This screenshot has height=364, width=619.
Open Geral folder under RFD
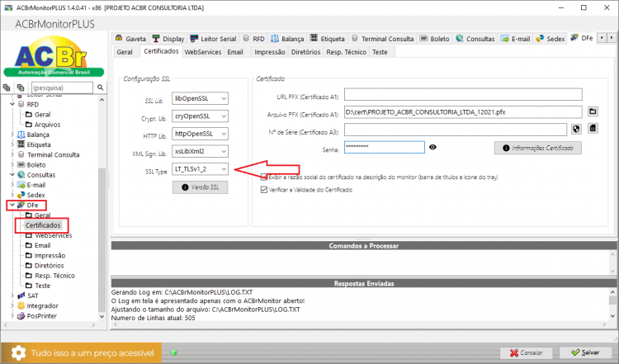[x=38, y=115]
